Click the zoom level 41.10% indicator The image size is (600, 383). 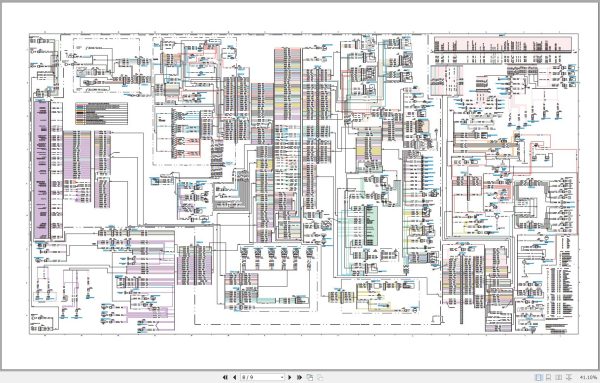pyautogui.click(x=589, y=377)
